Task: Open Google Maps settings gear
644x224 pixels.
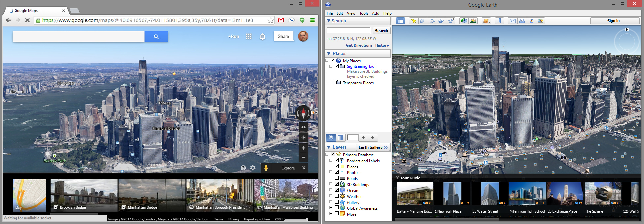Action: [253, 168]
